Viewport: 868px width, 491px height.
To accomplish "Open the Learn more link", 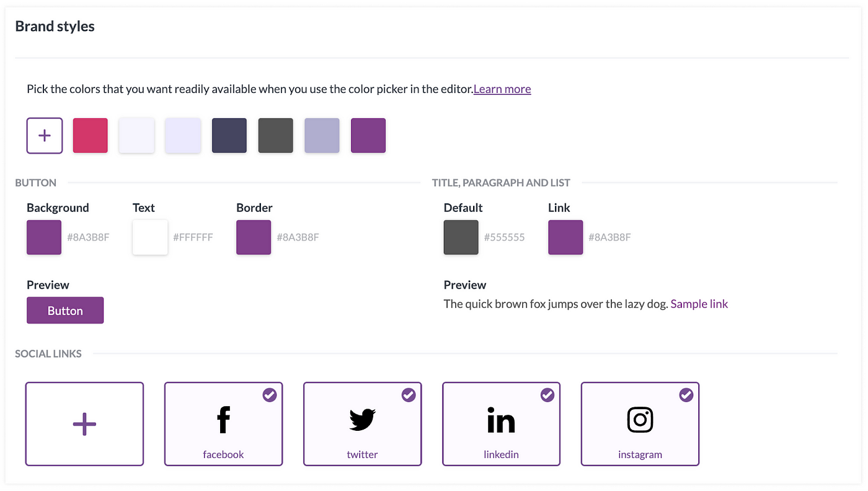I will (502, 89).
